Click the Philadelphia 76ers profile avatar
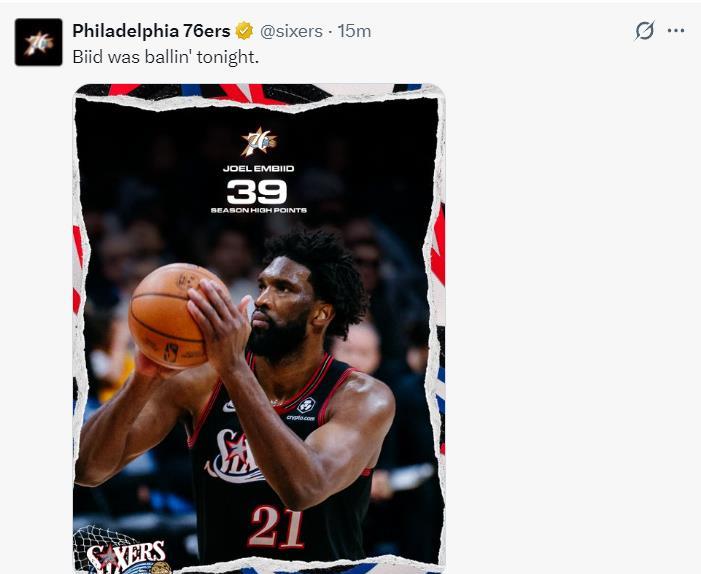The width and height of the screenshot is (701, 574). pos(38,42)
